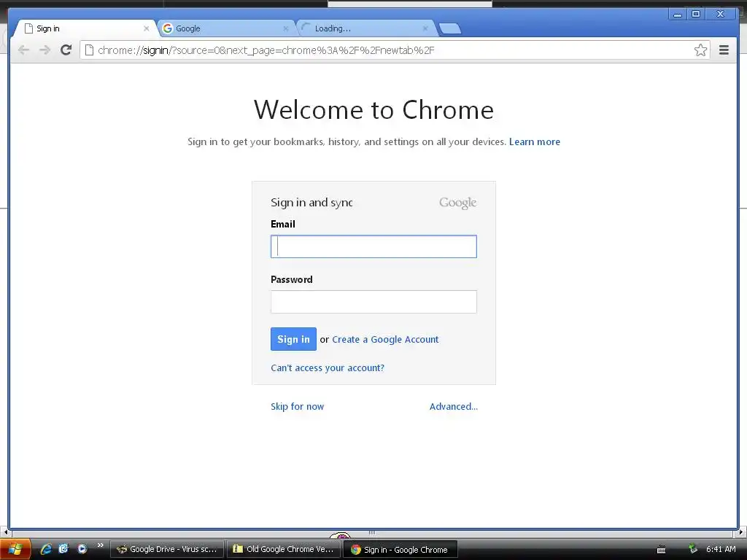Screen dimensions: 747x560
Task: Switch to Google Drive taskbar window
Action: click(167, 549)
